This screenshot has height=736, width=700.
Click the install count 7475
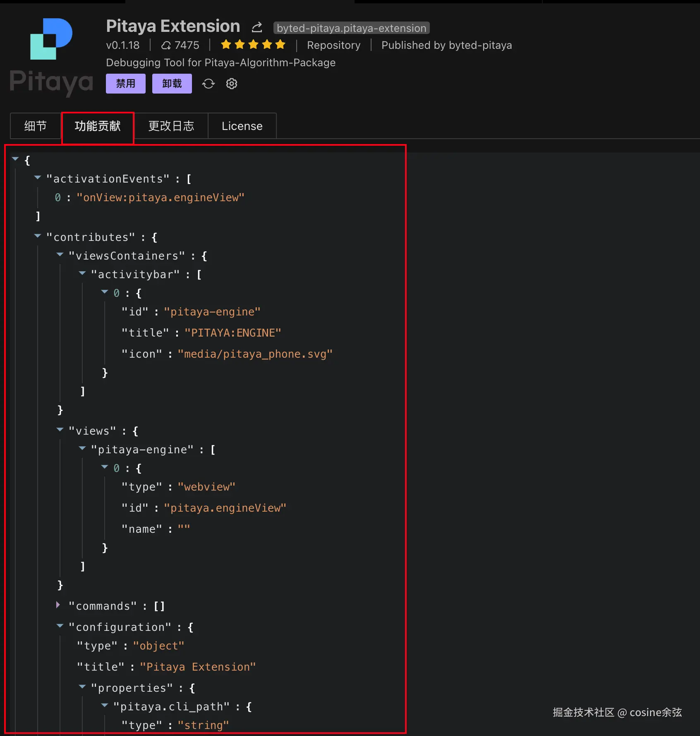tap(187, 45)
